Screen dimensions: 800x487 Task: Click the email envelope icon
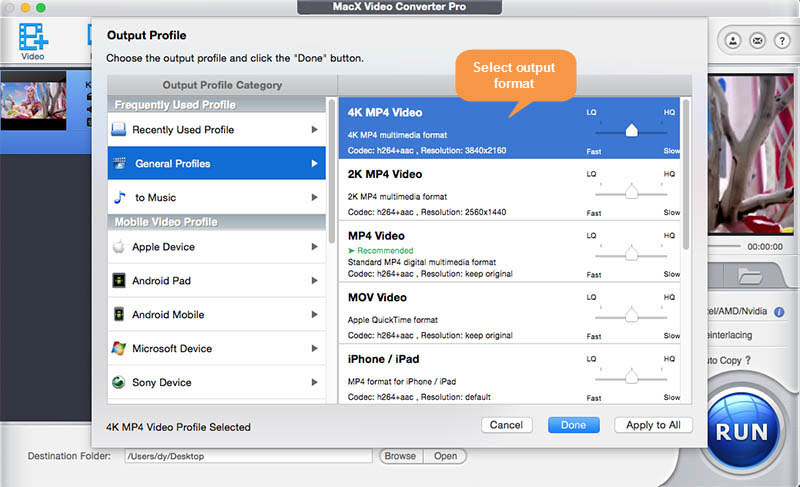758,40
